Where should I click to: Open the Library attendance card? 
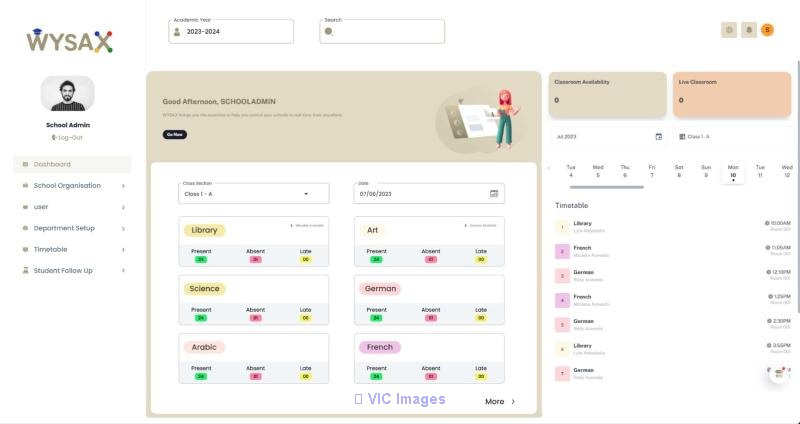tap(254, 241)
